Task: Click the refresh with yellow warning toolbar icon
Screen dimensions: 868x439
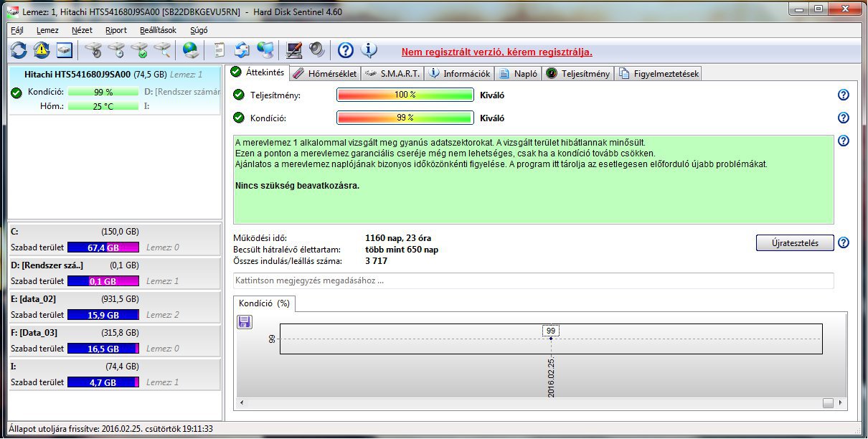Action: click(42, 50)
